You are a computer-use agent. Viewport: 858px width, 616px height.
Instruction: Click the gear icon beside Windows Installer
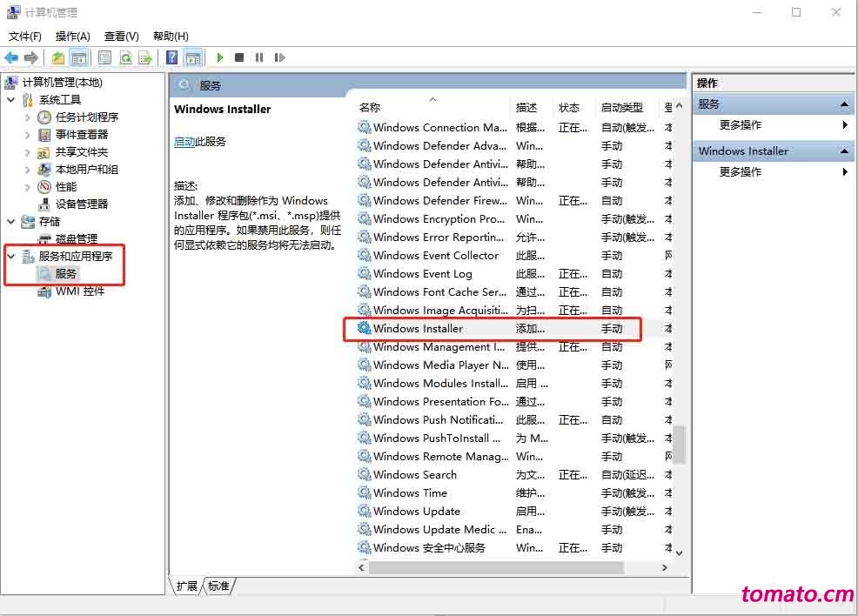364,328
